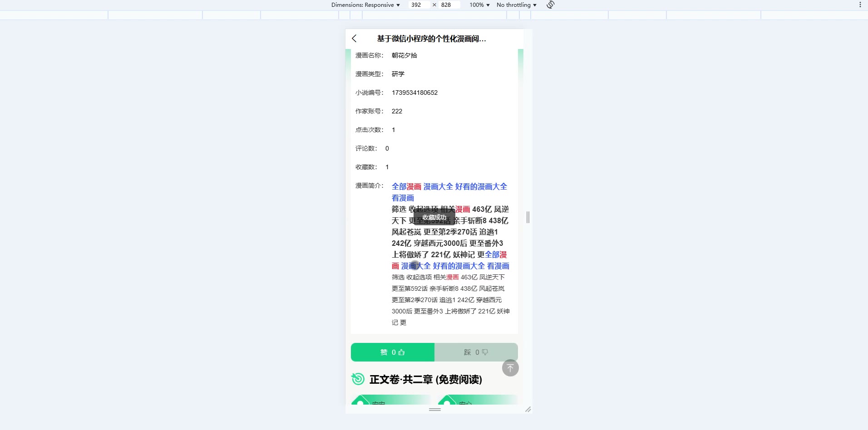Click the novel number 1739534180652
Screen dimensions: 868x430
[x=414, y=93]
